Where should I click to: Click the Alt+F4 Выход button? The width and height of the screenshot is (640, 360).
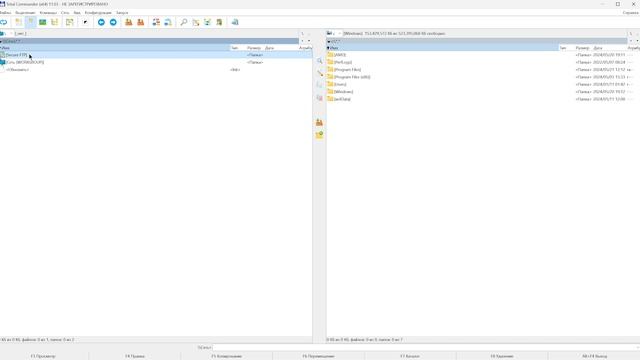point(594,356)
